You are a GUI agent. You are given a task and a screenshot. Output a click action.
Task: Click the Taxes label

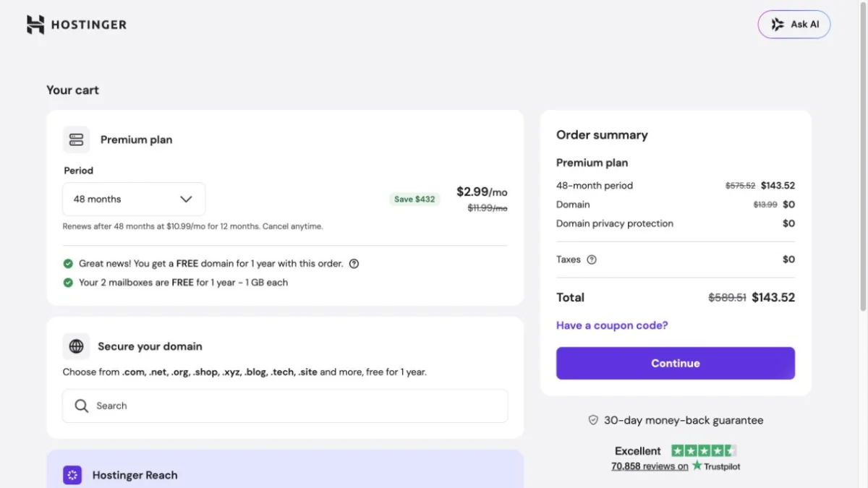pyautogui.click(x=569, y=260)
